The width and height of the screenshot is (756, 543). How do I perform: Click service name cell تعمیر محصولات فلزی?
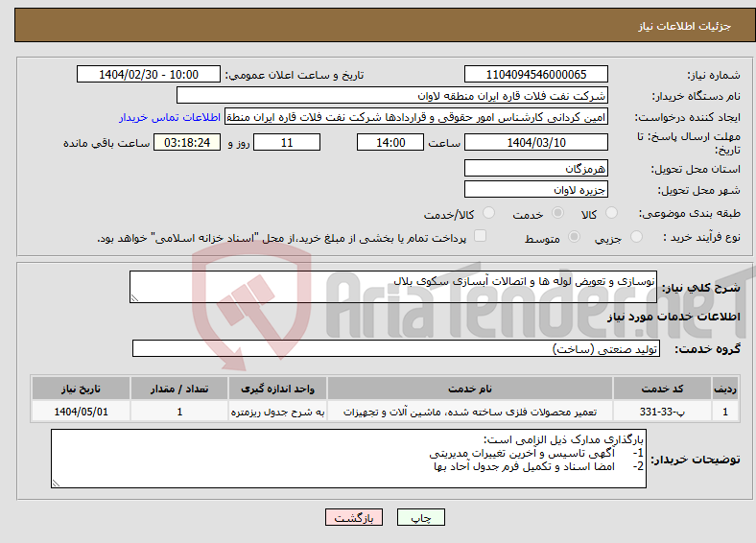[x=470, y=412]
